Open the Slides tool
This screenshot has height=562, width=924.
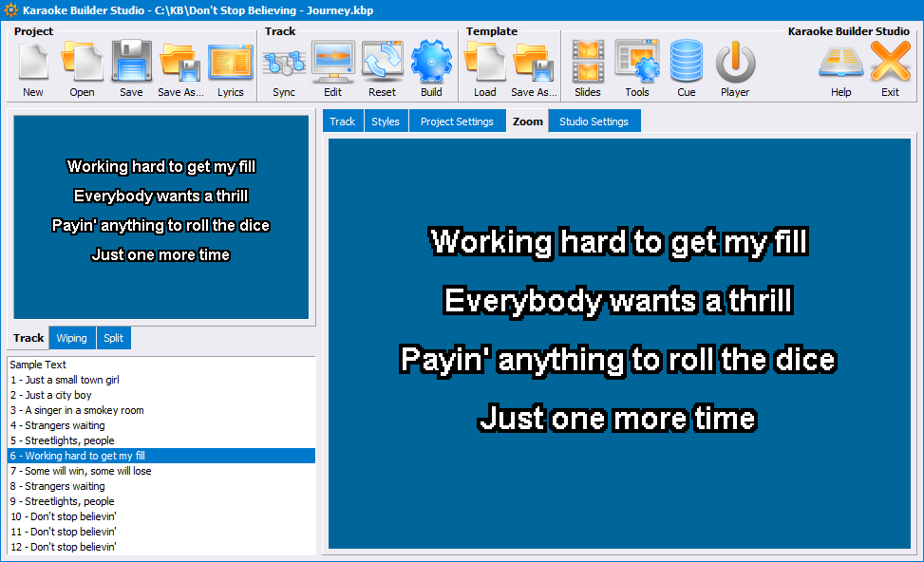[588, 69]
